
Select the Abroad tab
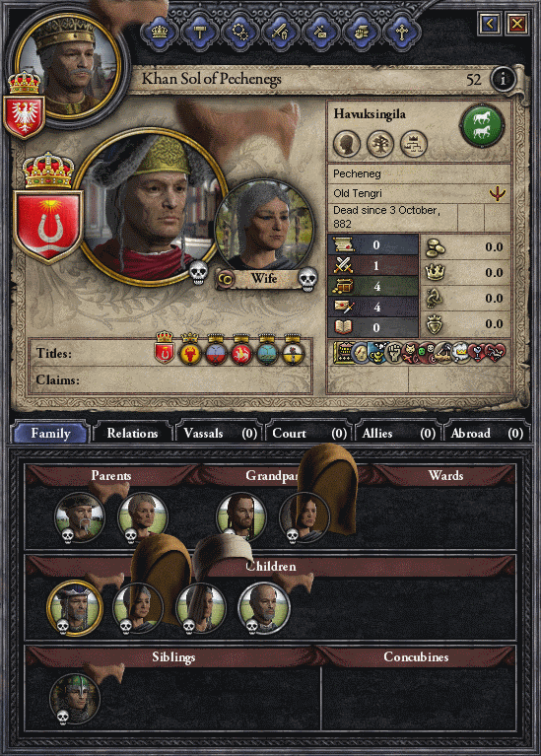487,433
